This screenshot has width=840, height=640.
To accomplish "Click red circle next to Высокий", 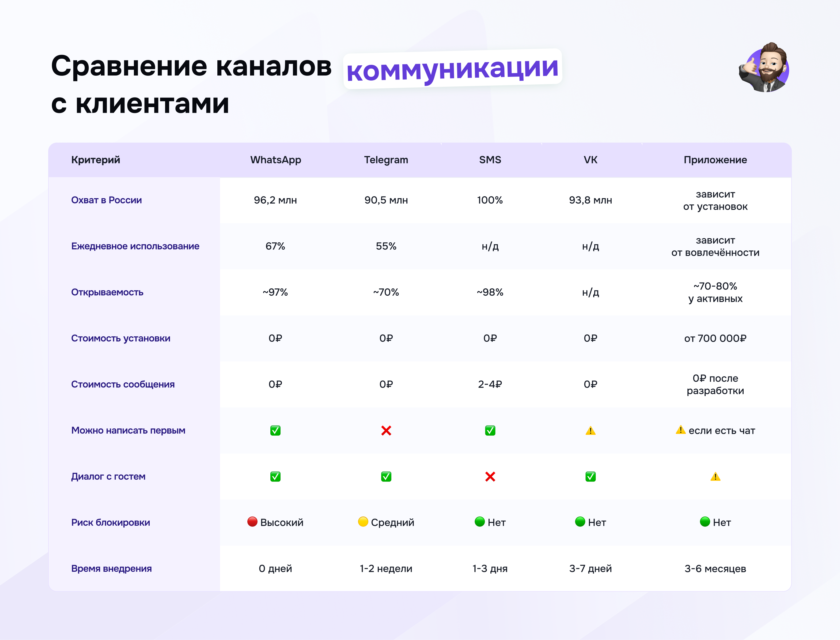I will [252, 522].
